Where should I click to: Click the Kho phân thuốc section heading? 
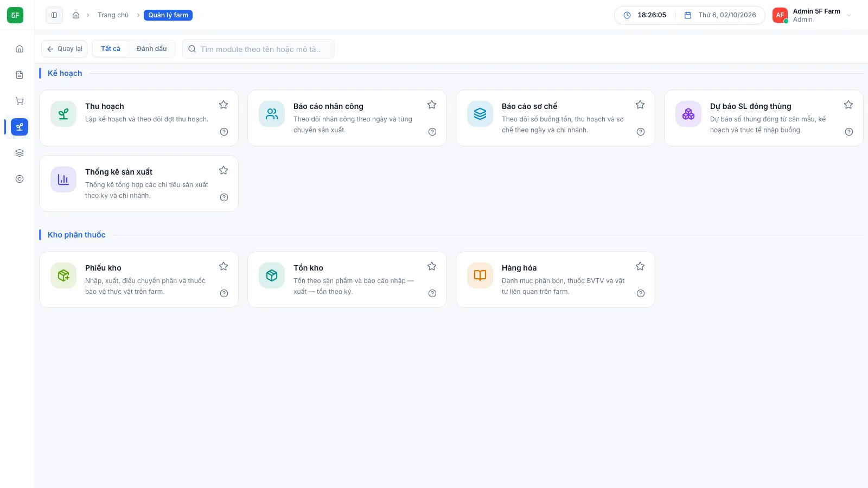click(76, 235)
